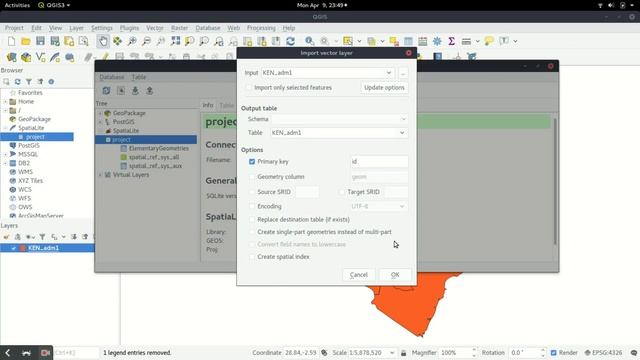Open Activities overview in top bar
Image resolution: width=640 pixels, height=360 pixels.
[17, 5]
